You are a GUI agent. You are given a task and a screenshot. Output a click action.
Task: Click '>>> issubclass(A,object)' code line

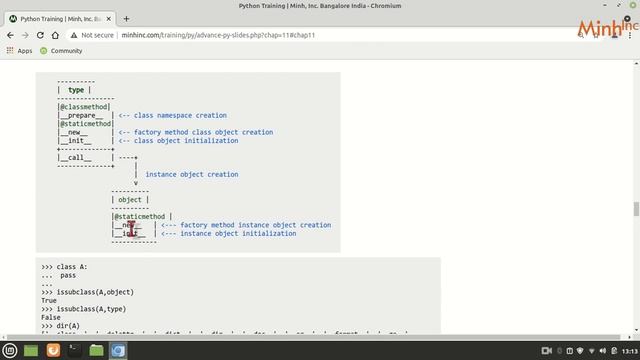click(x=87, y=292)
